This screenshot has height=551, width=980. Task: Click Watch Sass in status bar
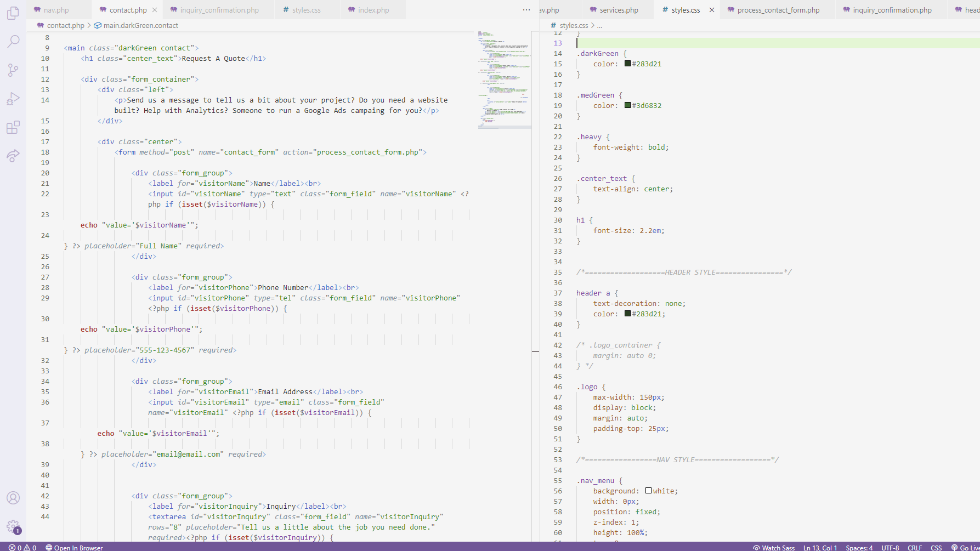(x=774, y=547)
